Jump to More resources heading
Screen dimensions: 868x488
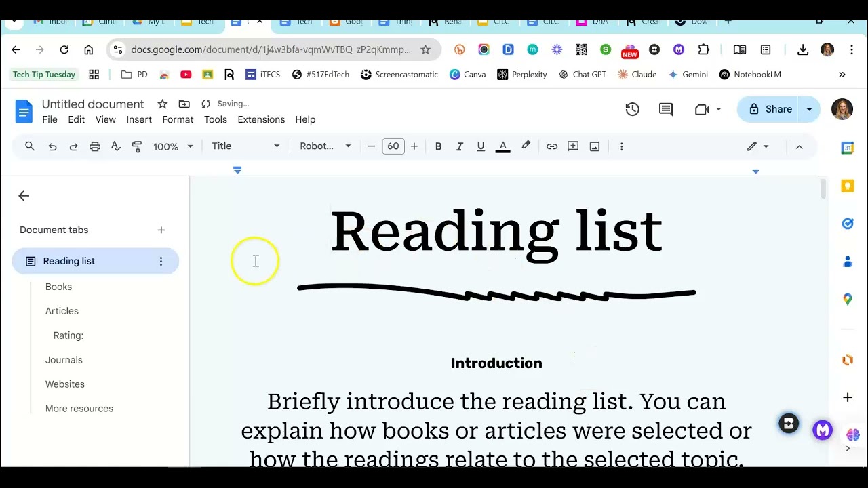(79, 409)
